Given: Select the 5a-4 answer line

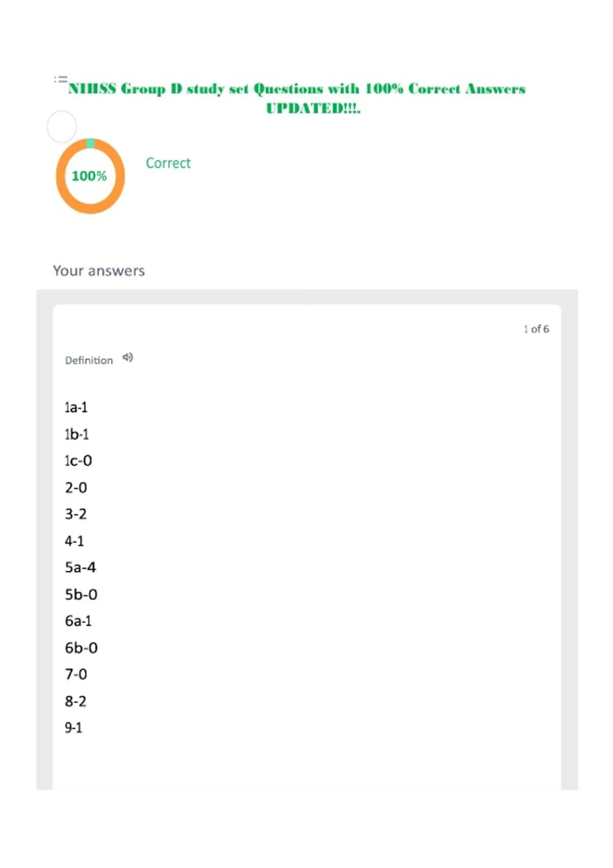Looking at the screenshot, I should click(80, 568).
